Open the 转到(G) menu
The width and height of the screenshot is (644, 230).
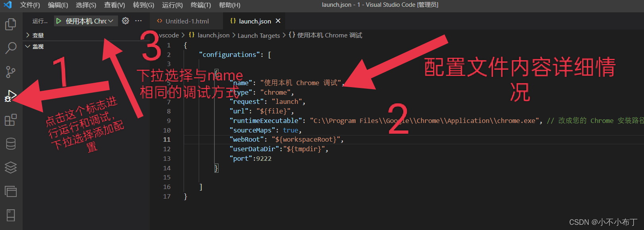coord(143,5)
